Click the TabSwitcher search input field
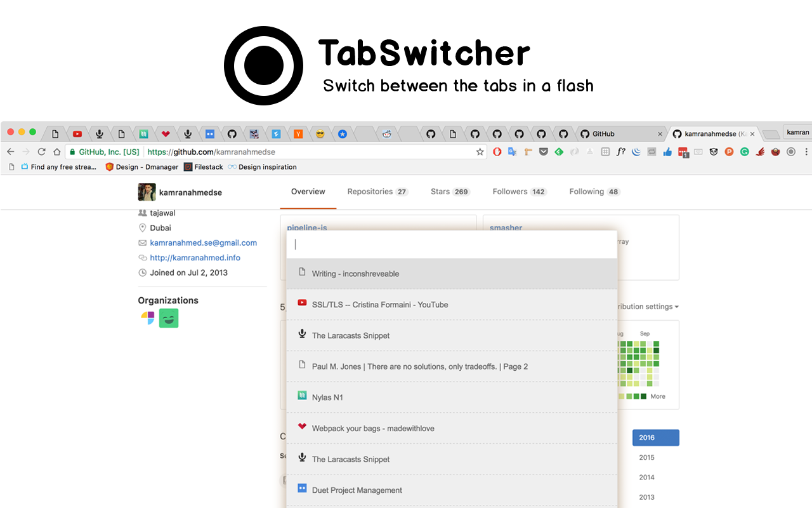Viewport: 812px width, 508px height. click(452, 244)
